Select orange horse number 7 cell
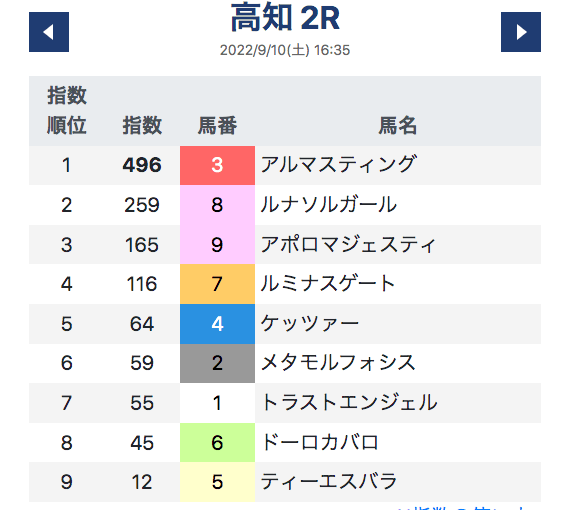Screen dimensions: 569x510 [x=217, y=284]
